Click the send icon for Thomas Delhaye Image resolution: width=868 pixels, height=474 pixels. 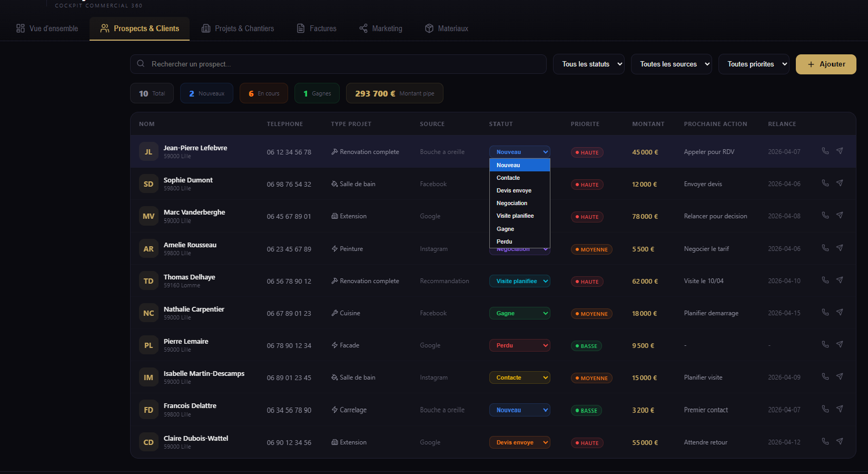click(839, 280)
